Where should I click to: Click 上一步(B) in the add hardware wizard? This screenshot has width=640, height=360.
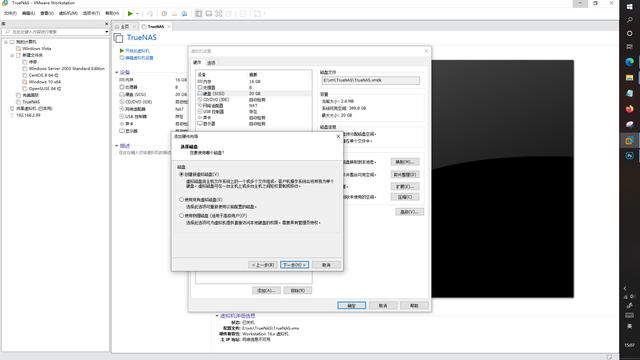263,265
